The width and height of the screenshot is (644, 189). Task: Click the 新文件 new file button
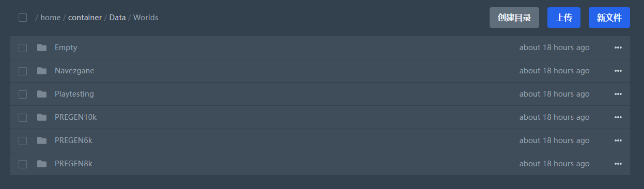pos(609,18)
